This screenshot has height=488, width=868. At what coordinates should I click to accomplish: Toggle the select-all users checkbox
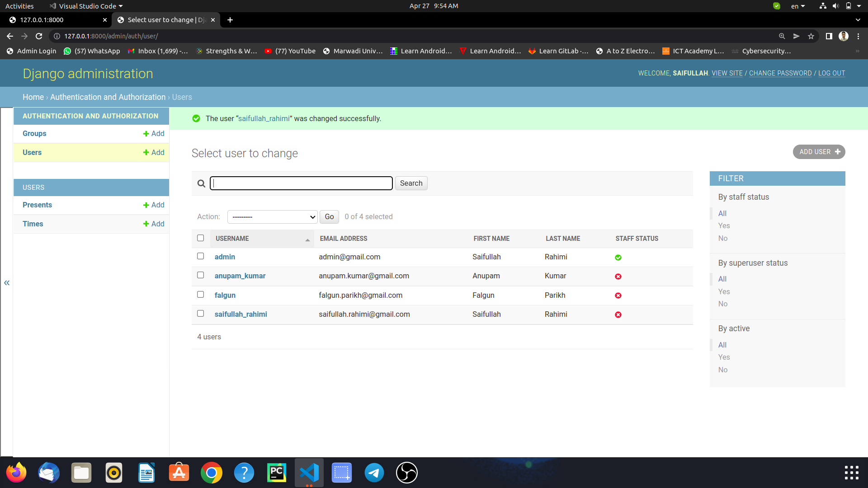[x=200, y=238]
